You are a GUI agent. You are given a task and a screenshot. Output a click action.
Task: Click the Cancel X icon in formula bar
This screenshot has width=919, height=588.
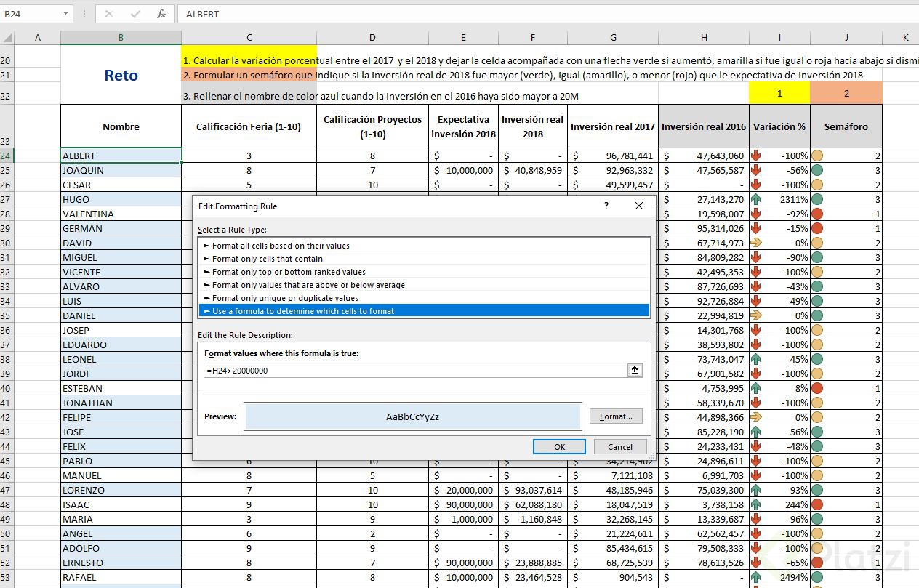click(x=109, y=14)
